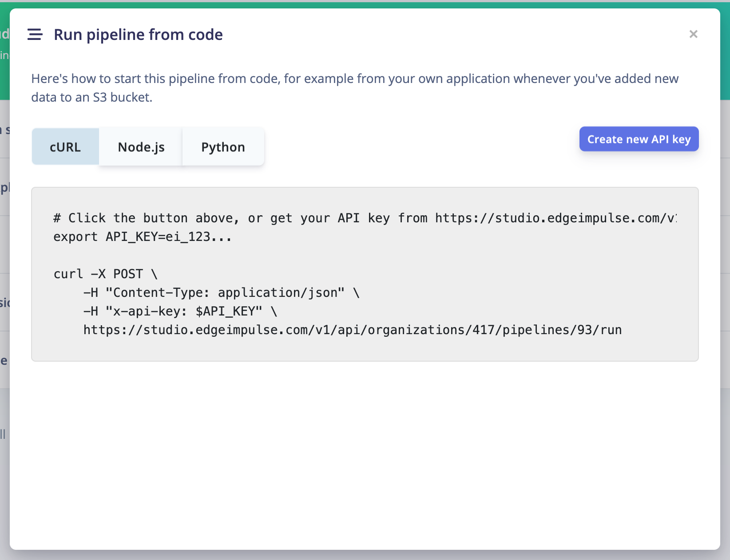
Task: Click the x-api-key header line
Action: point(180,311)
